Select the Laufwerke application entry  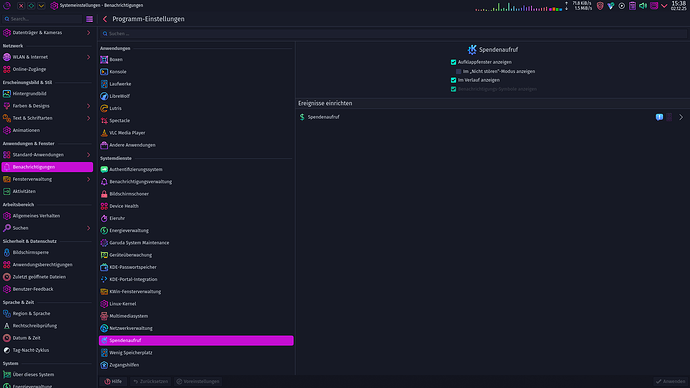[196, 84]
